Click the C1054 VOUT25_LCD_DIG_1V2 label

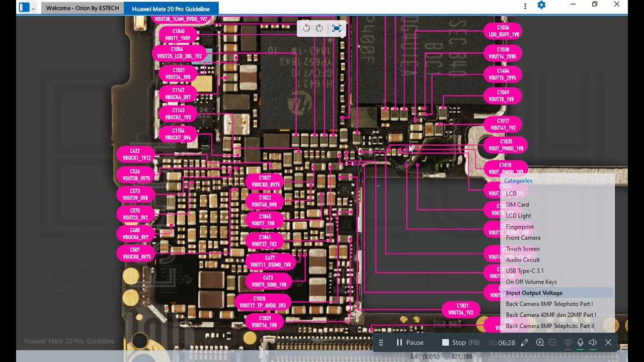click(x=180, y=53)
